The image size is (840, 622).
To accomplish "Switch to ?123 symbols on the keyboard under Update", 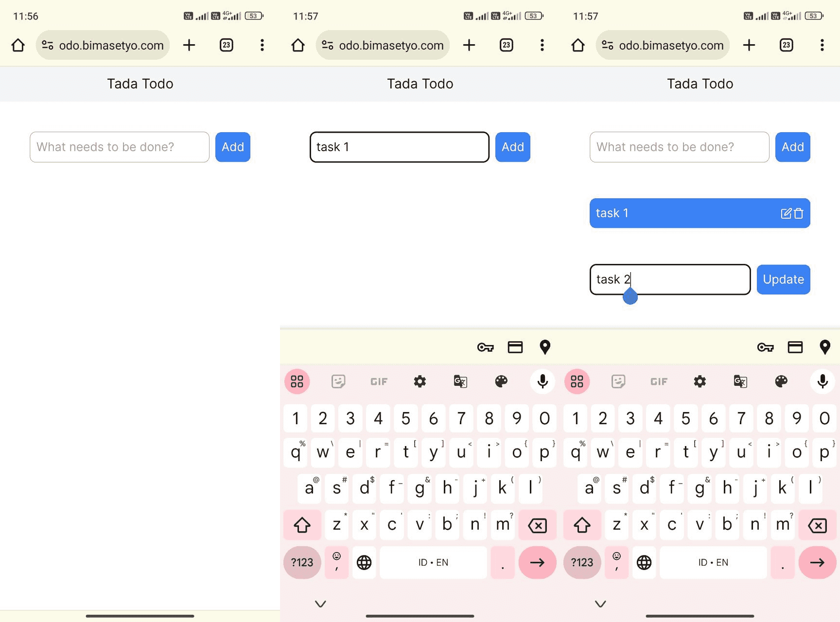I will [x=582, y=562].
